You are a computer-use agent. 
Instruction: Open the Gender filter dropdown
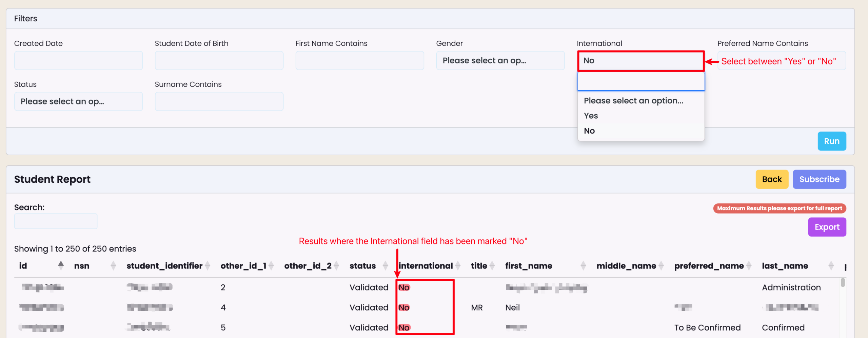pyautogui.click(x=500, y=61)
